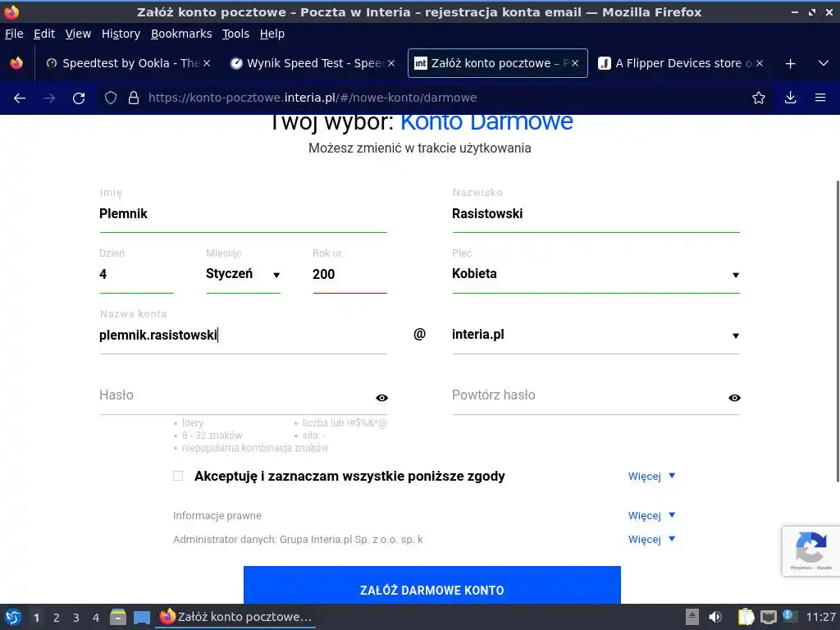This screenshot has height=630, width=840.
Task: Open the volume speaker tray icon
Action: tap(715, 617)
